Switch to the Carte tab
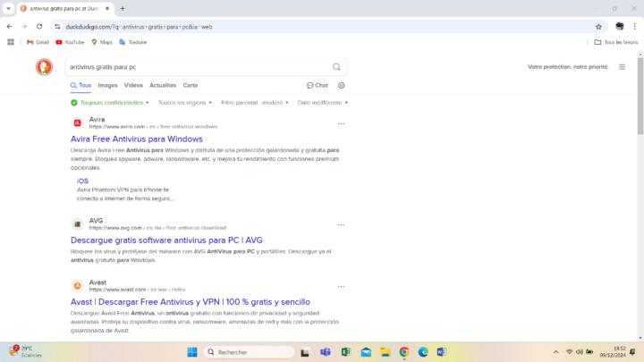The image size is (644, 362). click(x=191, y=86)
